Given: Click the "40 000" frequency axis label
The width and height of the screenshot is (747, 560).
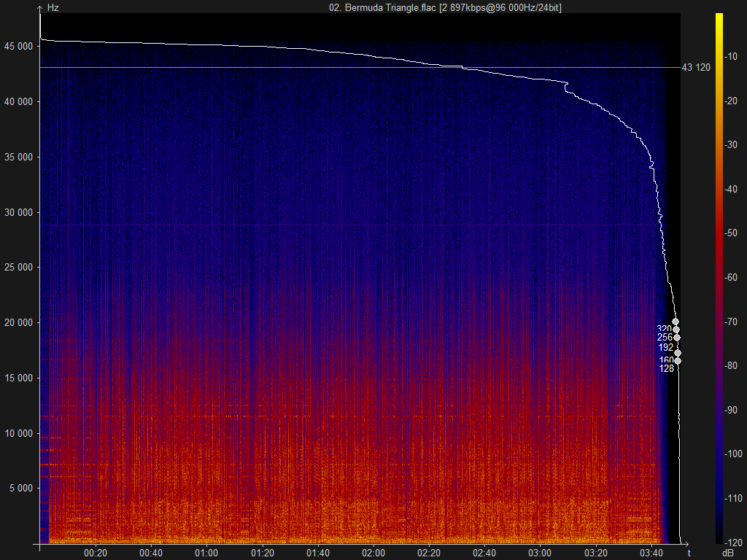Looking at the screenshot, I should (18, 101).
